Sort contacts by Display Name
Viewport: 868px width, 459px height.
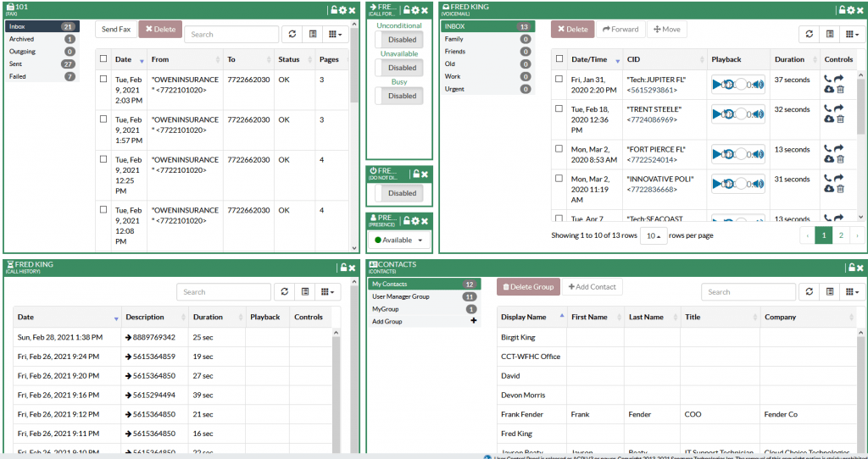[x=531, y=317]
